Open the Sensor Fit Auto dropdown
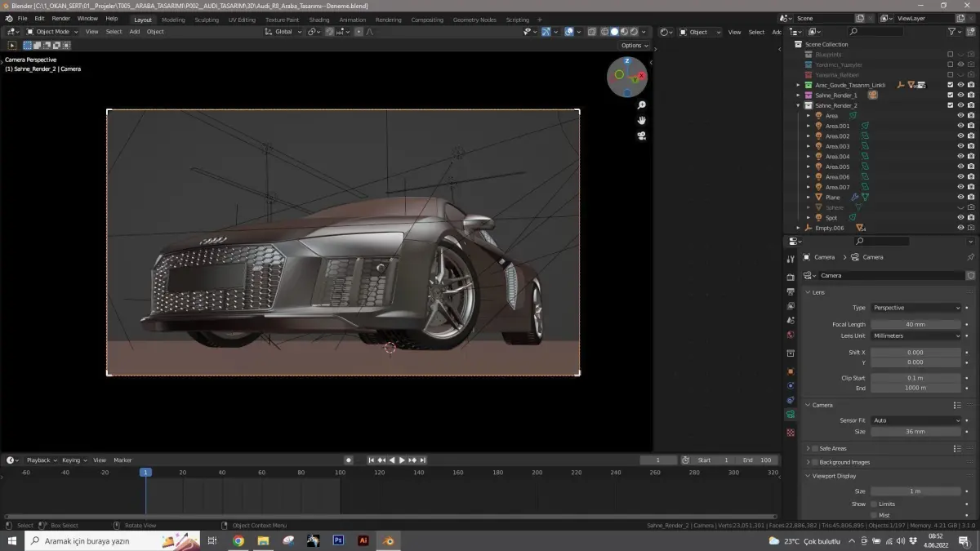The image size is (980, 551). coord(916,420)
